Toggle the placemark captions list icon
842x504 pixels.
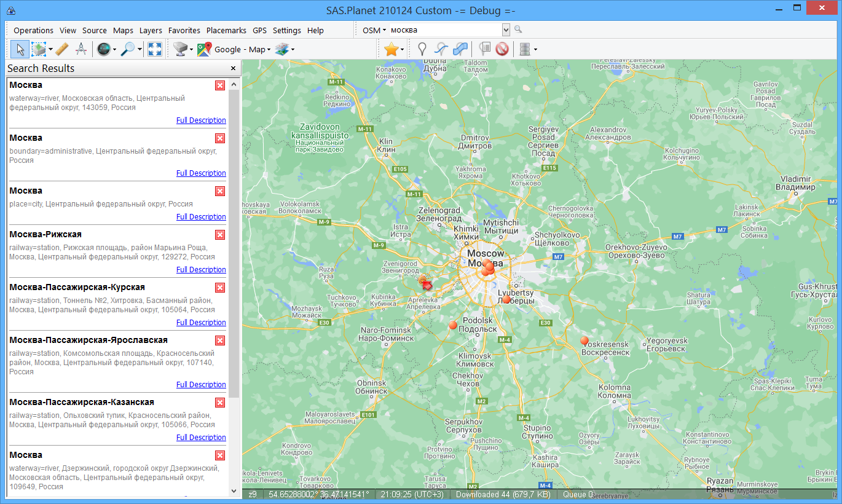click(x=484, y=50)
